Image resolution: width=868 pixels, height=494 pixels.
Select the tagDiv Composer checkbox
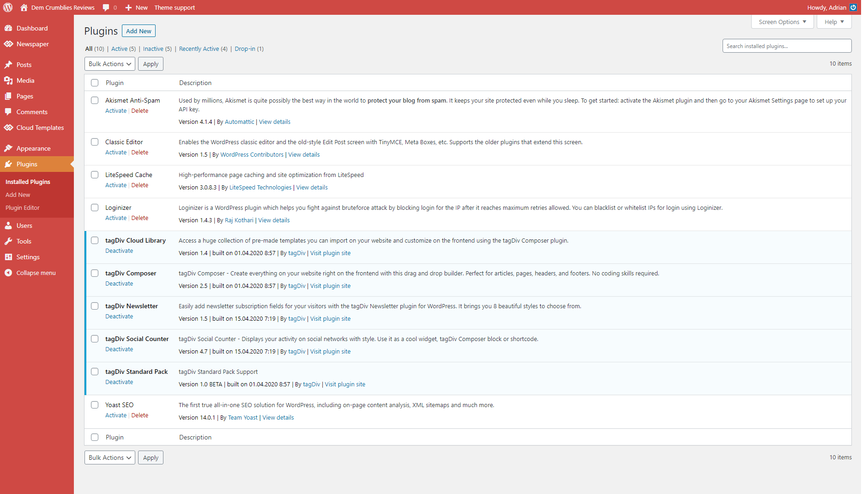coord(95,273)
